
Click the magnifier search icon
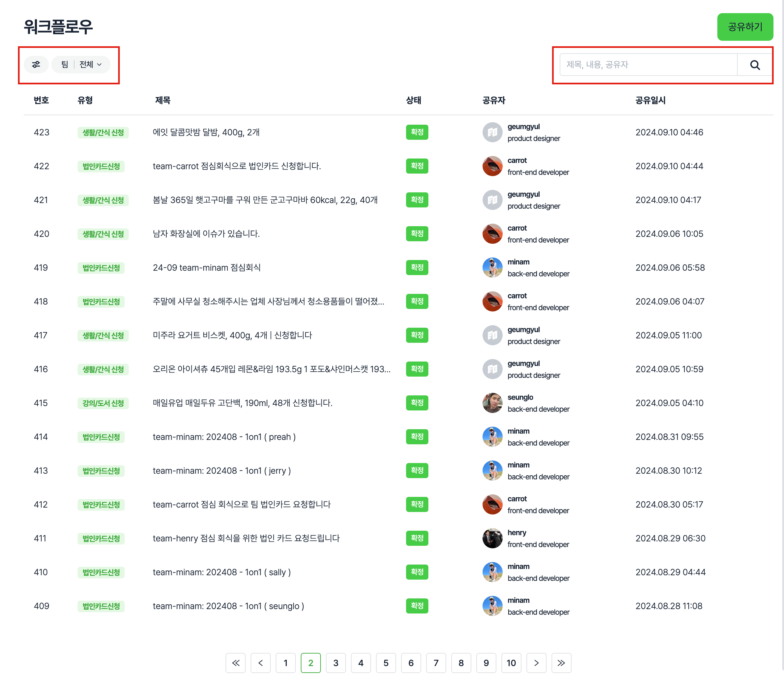coord(755,65)
